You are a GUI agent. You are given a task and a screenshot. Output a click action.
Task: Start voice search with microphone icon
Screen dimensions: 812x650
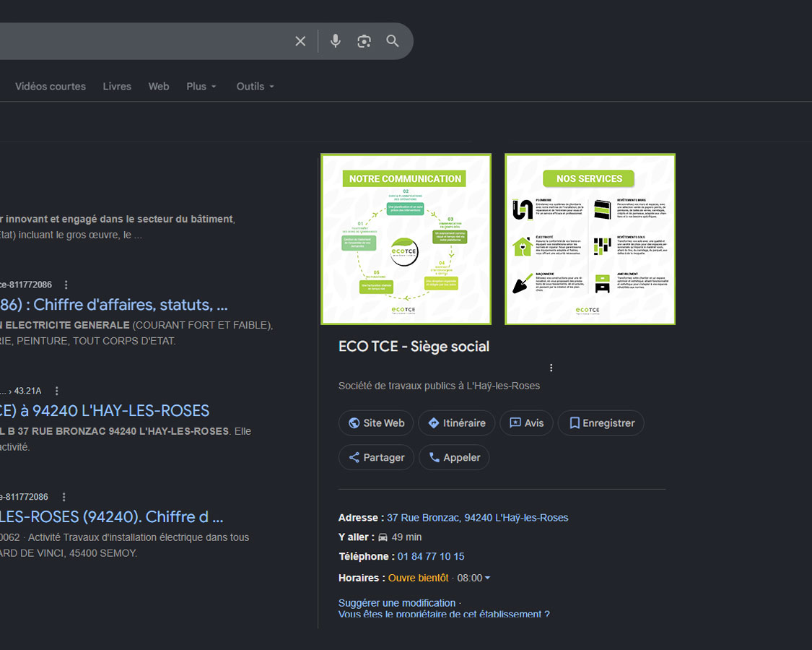point(336,41)
